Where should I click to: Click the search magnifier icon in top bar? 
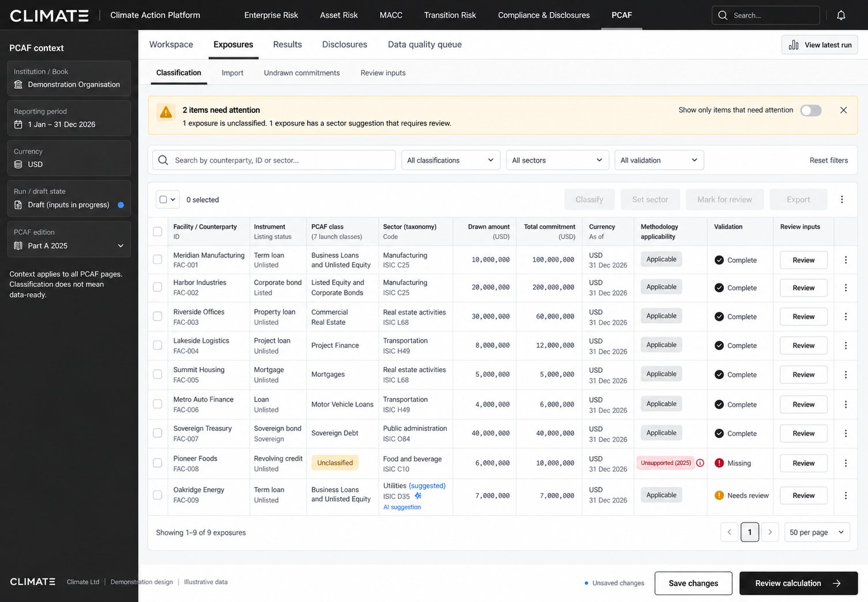(723, 16)
